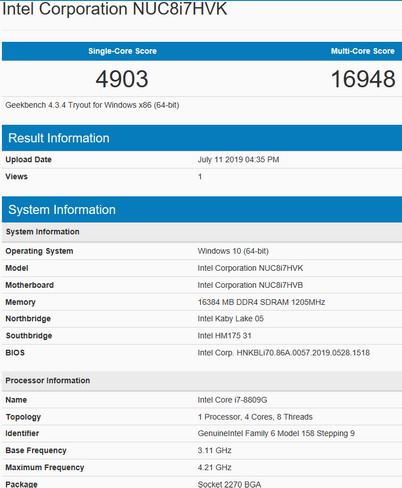Click the Identifier label

22,434
